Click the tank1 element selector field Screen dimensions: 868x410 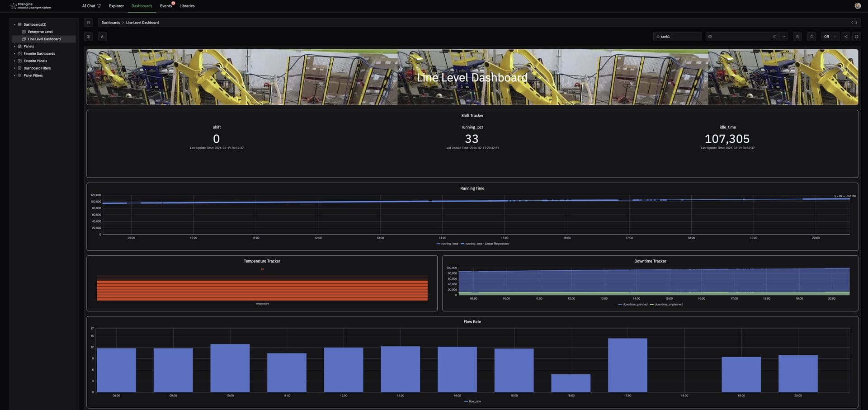[677, 37]
